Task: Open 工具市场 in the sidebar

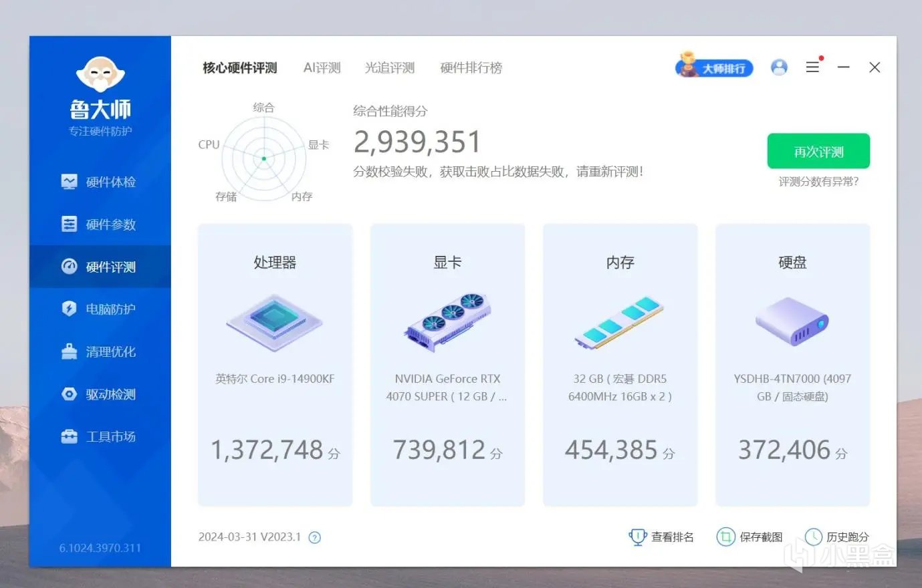Action: (99, 436)
